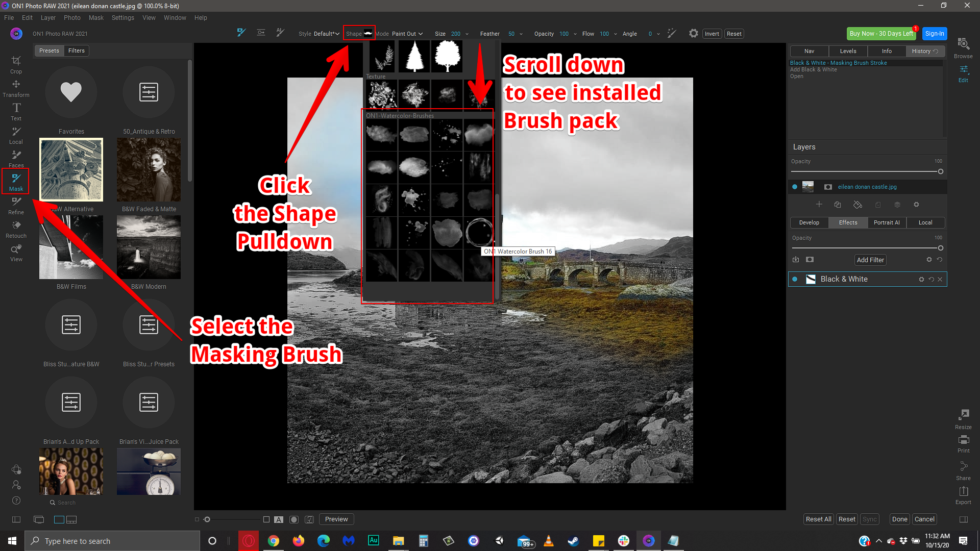Select the Transform tool
Viewport: 980px width, 551px height.
(16, 88)
